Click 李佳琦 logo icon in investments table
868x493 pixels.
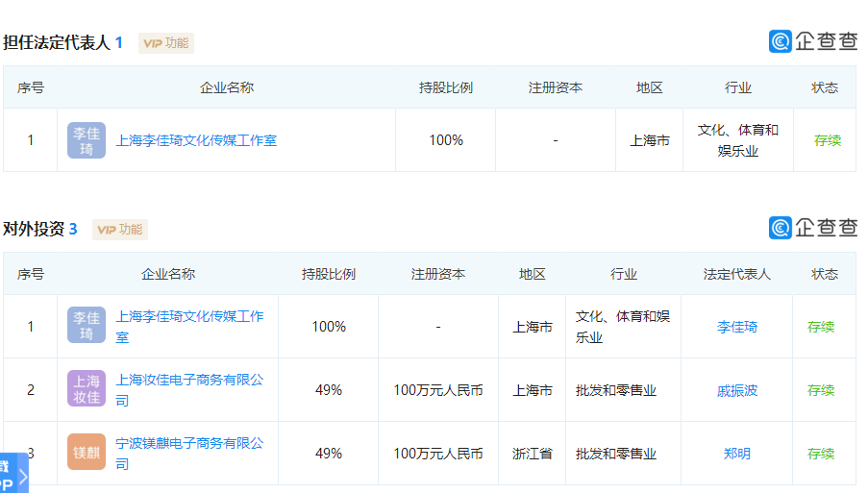click(87, 326)
